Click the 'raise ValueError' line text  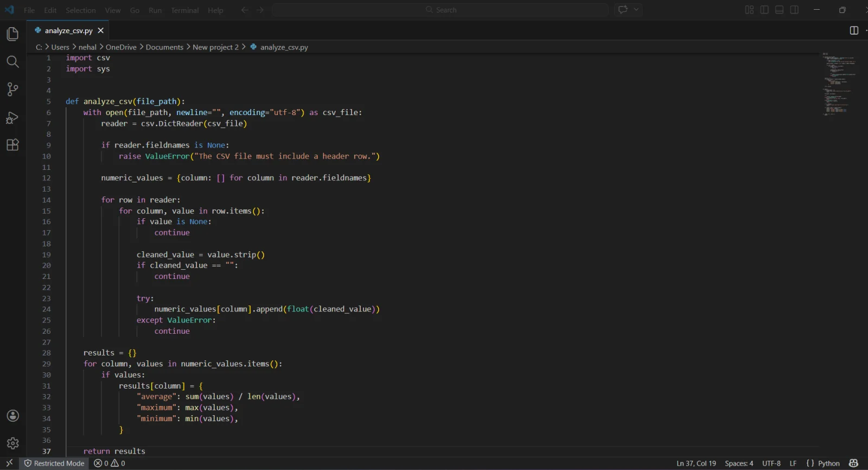(x=250, y=156)
